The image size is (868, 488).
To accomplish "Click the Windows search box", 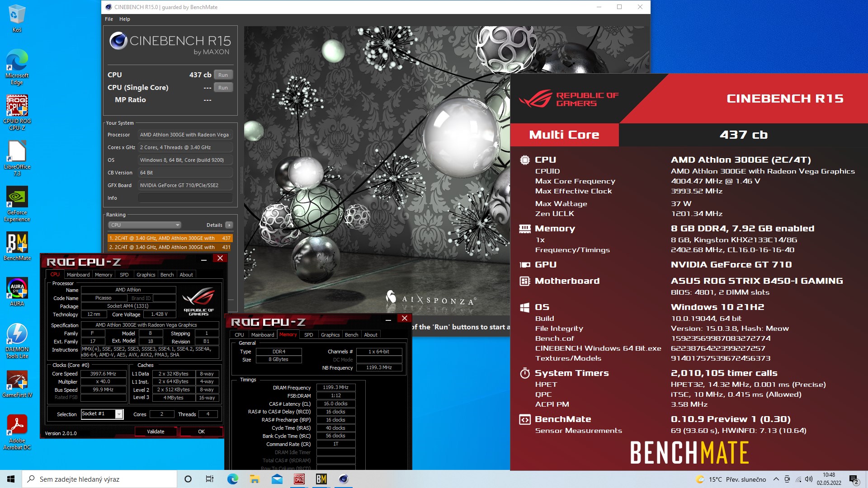I will pyautogui.click(x=99, y=479).
